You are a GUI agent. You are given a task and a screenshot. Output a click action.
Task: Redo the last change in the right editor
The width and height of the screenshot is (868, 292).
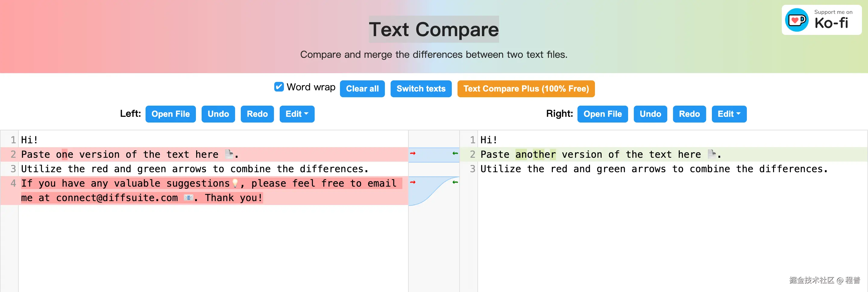click(689, 114)
